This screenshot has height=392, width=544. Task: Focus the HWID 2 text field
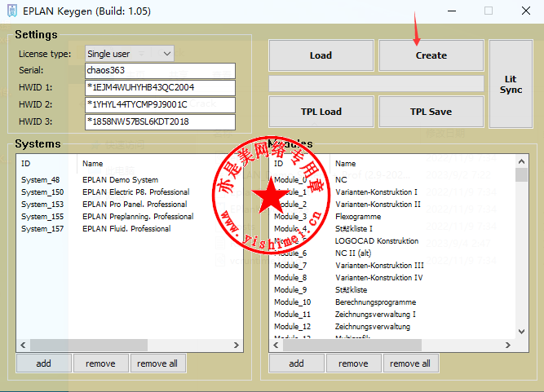tap(160, 104)
